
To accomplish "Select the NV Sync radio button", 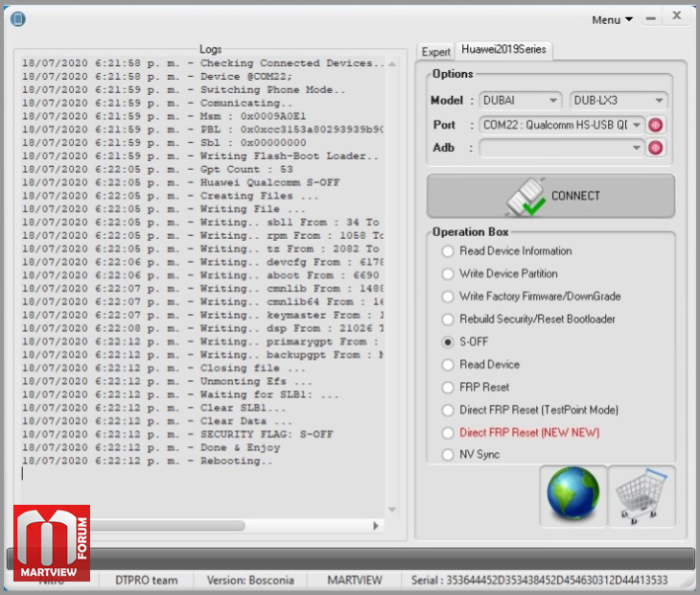I will pos(448,455).
